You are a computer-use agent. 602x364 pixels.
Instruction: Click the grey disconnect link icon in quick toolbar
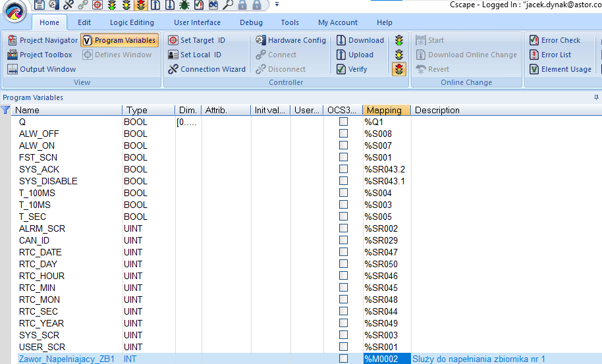83,5
